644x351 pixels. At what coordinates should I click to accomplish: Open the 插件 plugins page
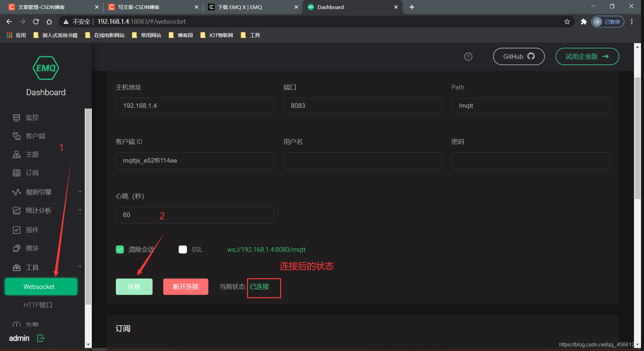[x=32, y=229]
